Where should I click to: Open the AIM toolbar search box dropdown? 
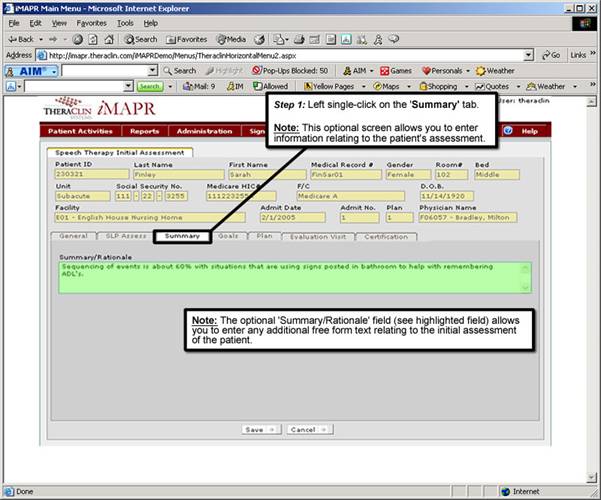(x=153, y=71)
